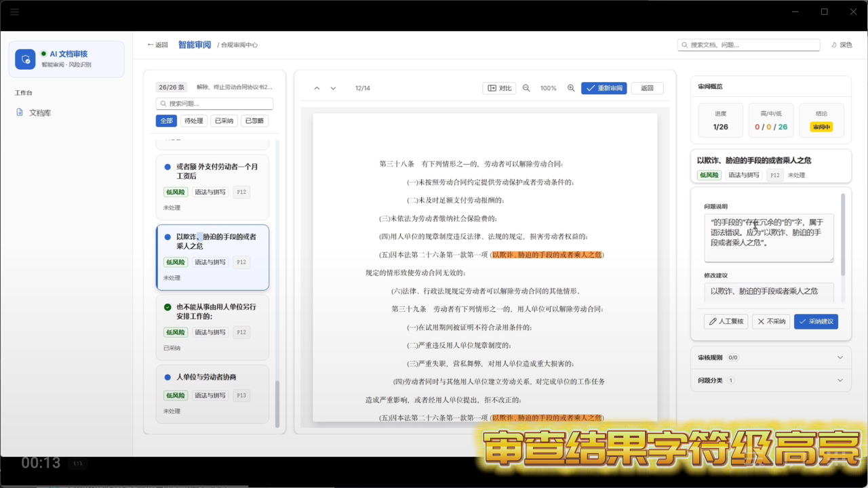Click the 不采纳 button
Image resolution: width=868 pixels, height=488 pixels.
(771, 321)
